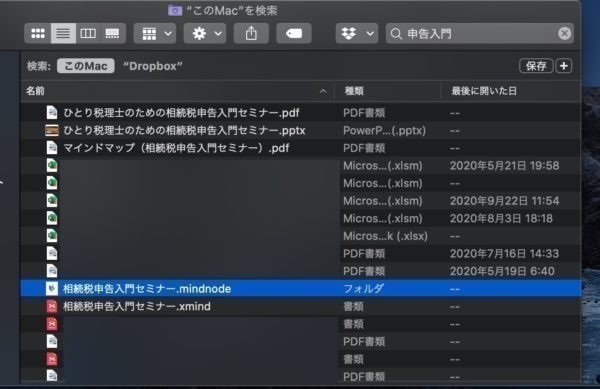This screenshot has width=600, height=389.
Task: Click Excel icon in row dated 2020年9月22日
Action: pos(52,201)
